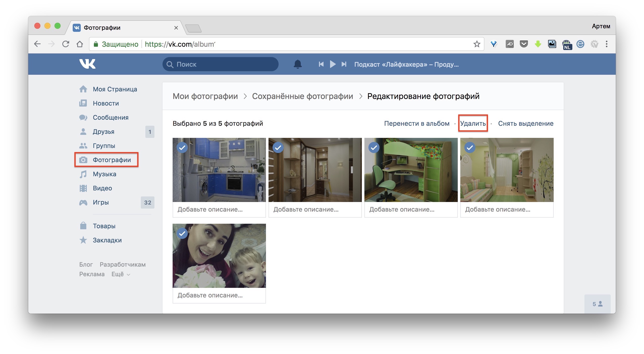The width and height of the screenshot is (644, 354).
Task: Open Музыка in left sidebar
Action: pyautogui.click(x=104, y=174)
